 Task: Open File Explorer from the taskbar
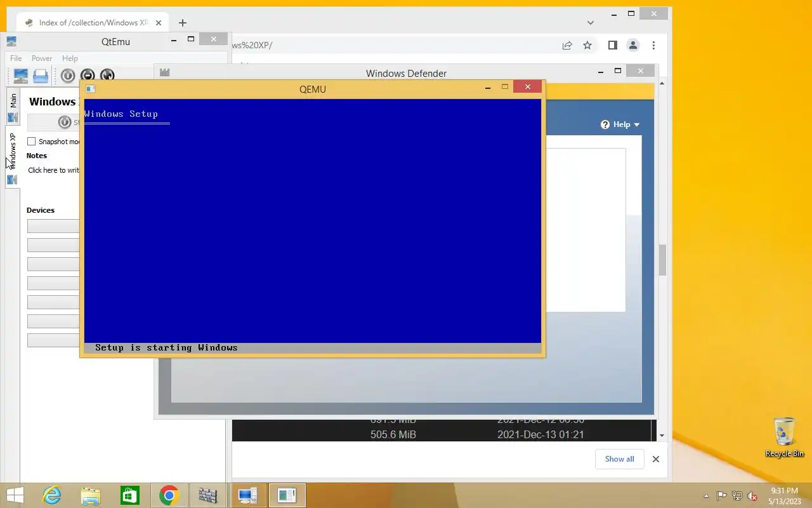[x=91, y=495]
